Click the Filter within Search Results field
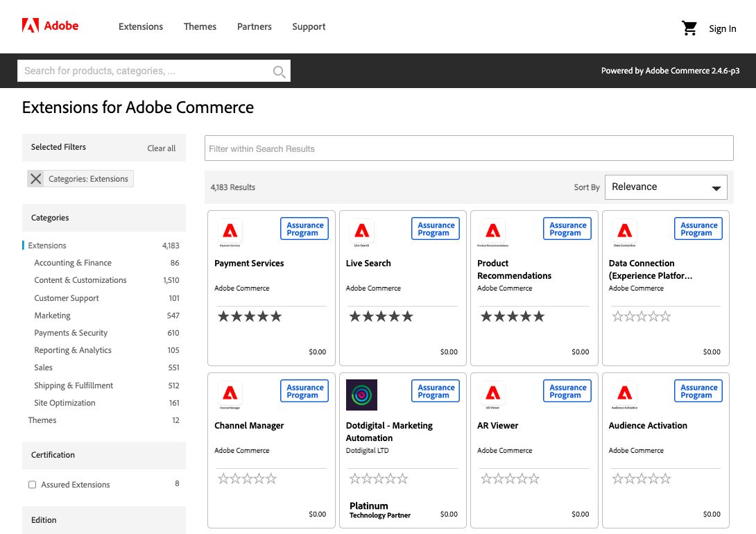 pyautogui.click(x=469, y=148)
